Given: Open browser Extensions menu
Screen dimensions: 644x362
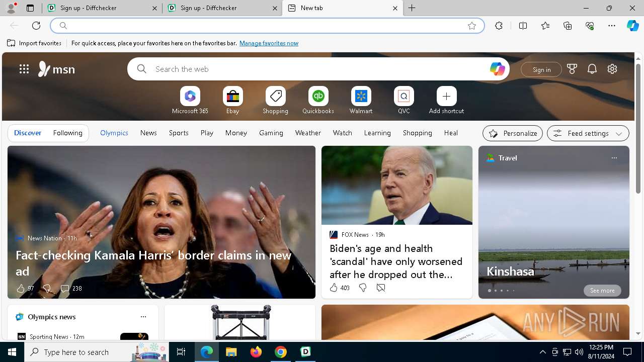Looking at the screenshot, I should tap(499, 26).
